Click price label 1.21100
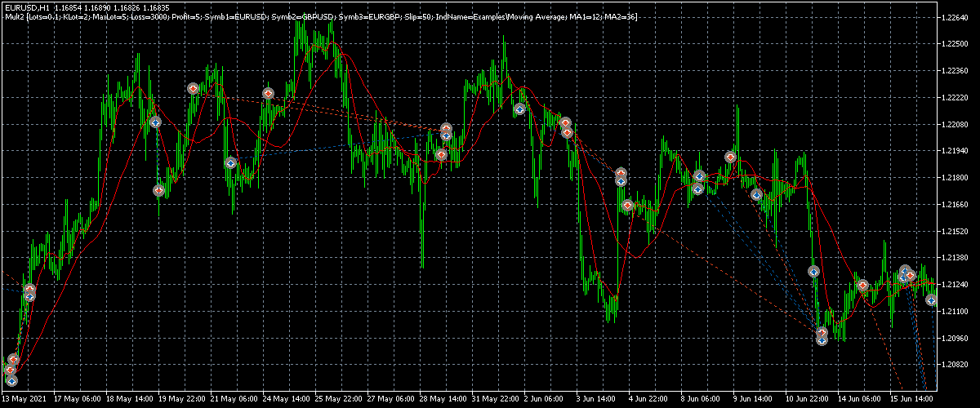The width and height of the screenshot is (980, 408). click(x=955, y=312)
